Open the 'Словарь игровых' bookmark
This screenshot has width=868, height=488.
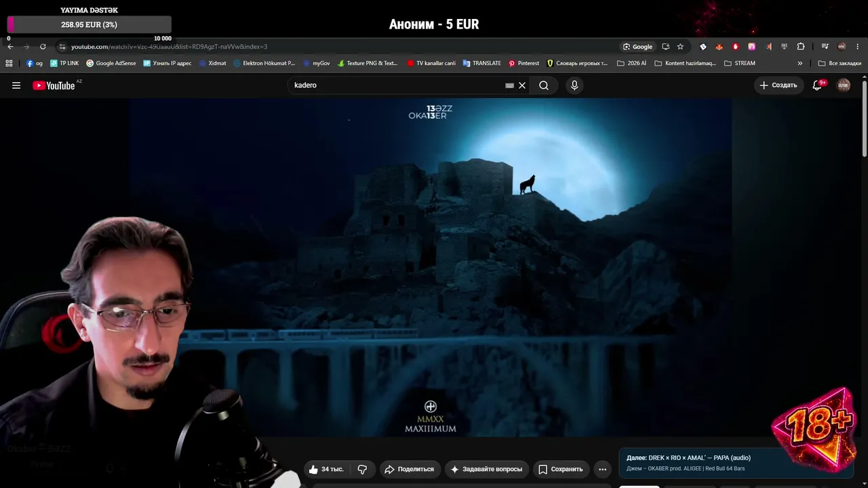(577, 63)
